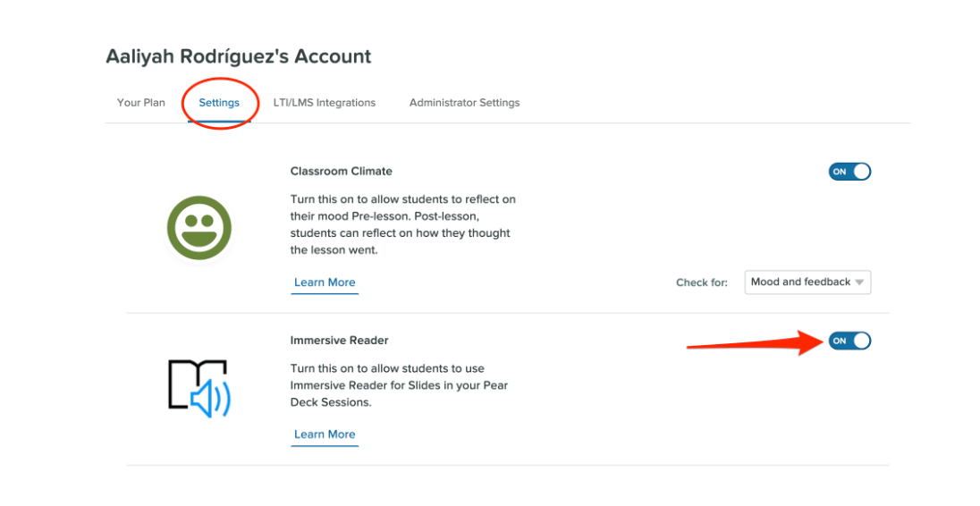Image resolution: width=980 pixels, height=506 pixels.
Task: Click the Check for: label
Action: point(702,283)
